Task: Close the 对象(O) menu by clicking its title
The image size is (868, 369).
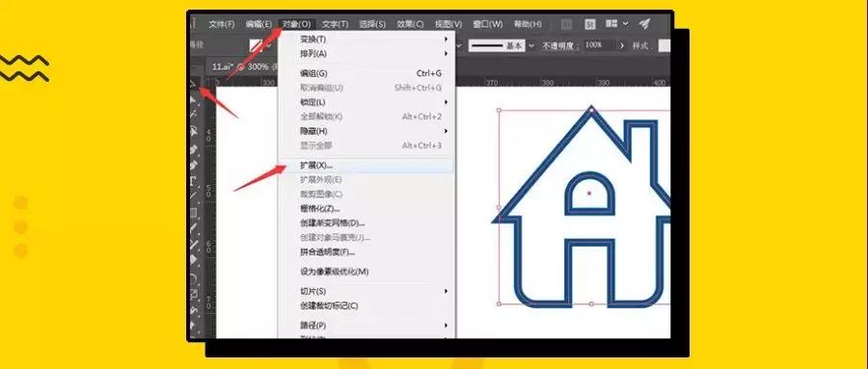Action: point(297,24)
